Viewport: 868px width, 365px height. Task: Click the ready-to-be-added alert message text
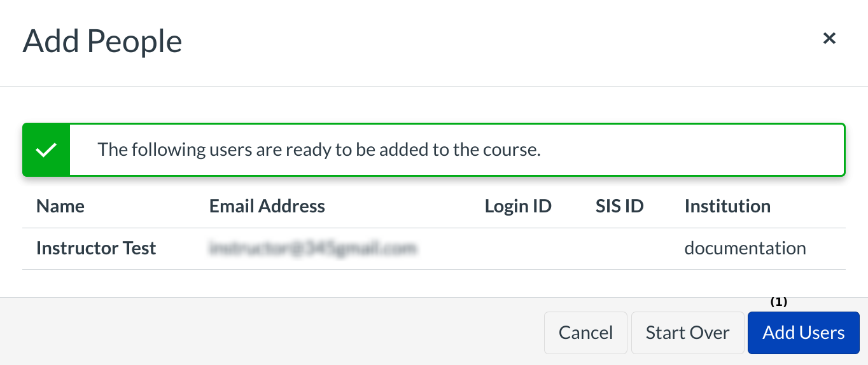coord(319,150)
